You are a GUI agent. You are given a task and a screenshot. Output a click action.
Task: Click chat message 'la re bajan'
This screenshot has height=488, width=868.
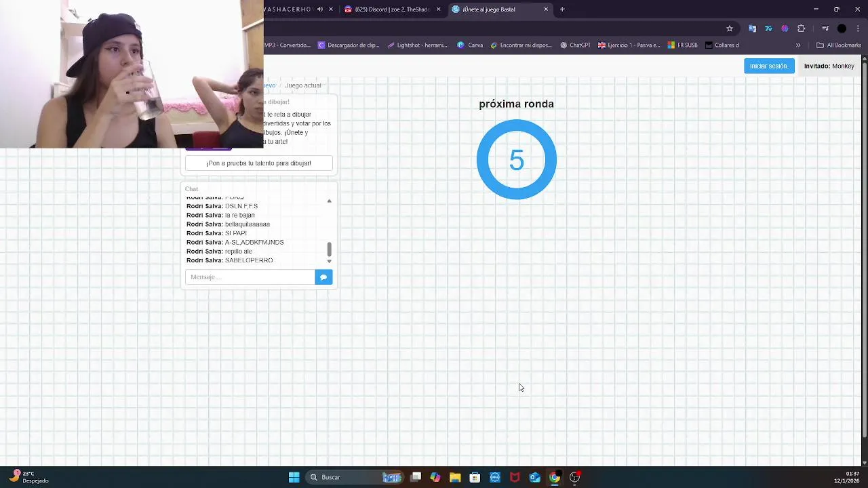pyautogui.click(x=240, y=215)
